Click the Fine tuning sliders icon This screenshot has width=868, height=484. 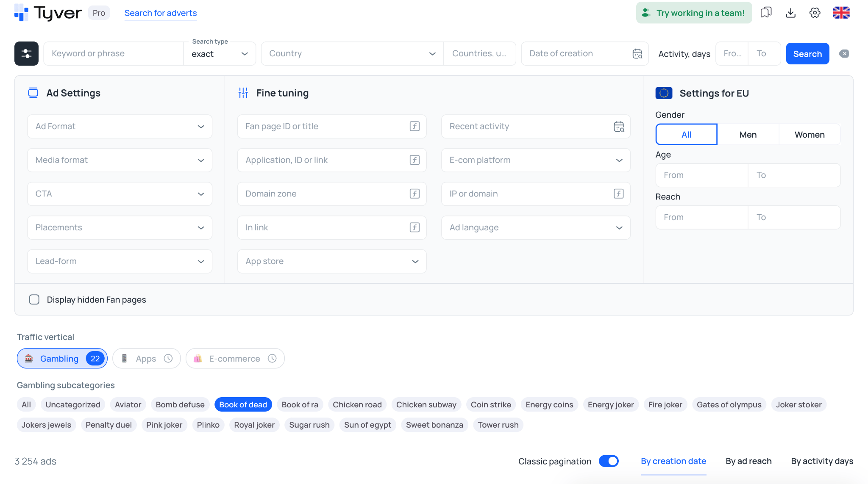click(x=243, y=93)
